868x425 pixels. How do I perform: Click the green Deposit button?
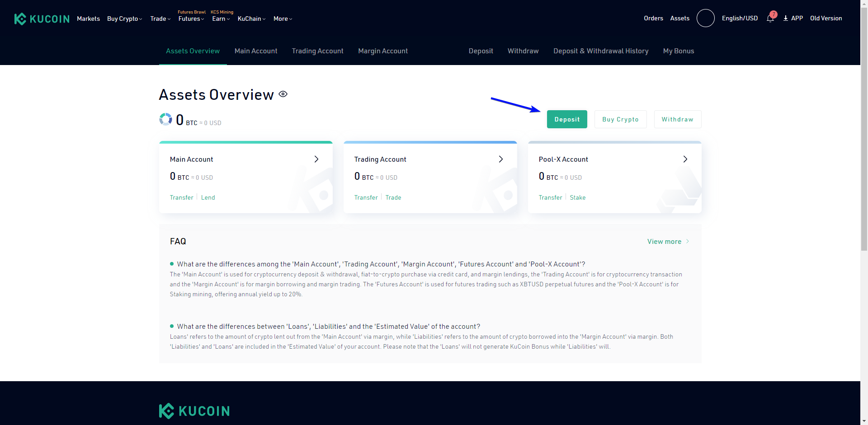click(567, 119)
